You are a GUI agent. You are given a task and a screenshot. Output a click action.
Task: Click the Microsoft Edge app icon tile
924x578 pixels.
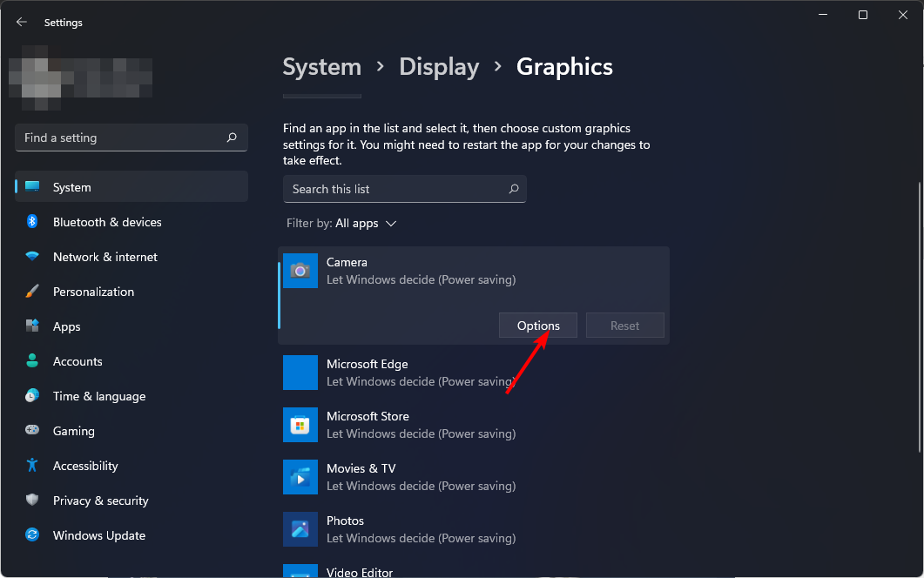300,373
